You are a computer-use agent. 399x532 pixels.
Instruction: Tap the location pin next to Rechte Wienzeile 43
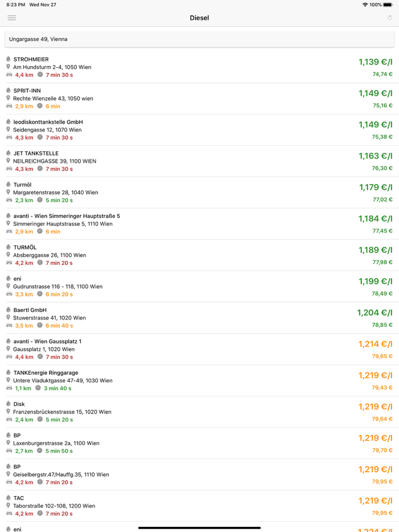click(x=9, y=98)
